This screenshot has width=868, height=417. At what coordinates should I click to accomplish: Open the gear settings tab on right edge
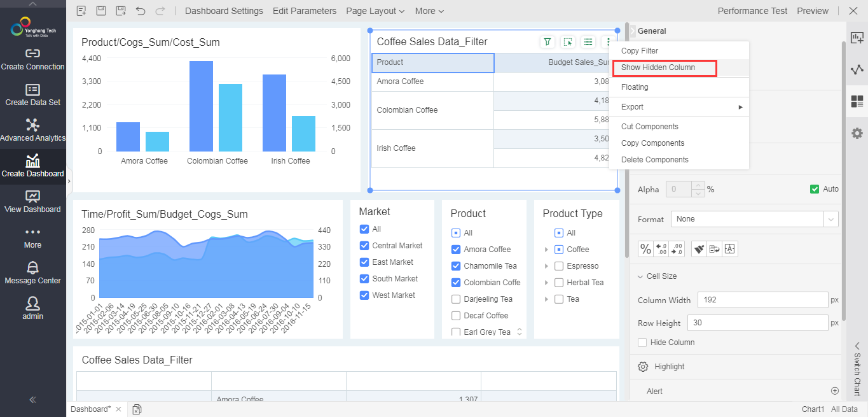[x=857, y=133]
